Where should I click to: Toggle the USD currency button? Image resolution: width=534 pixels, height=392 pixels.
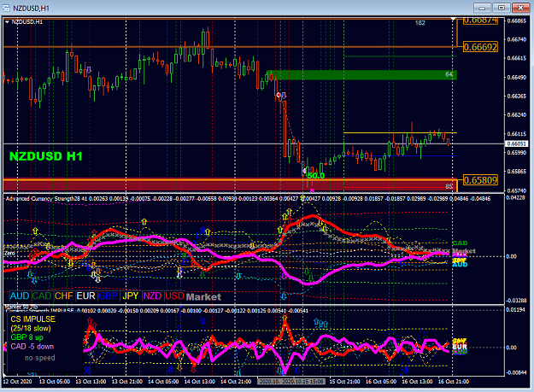(174, 295)
